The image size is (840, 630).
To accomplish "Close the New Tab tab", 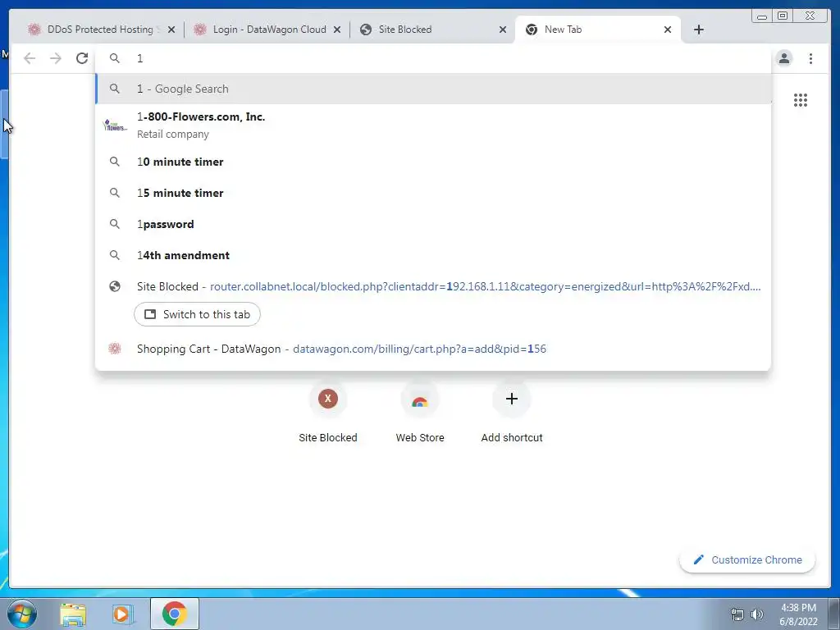I will (x=668, y=30).
